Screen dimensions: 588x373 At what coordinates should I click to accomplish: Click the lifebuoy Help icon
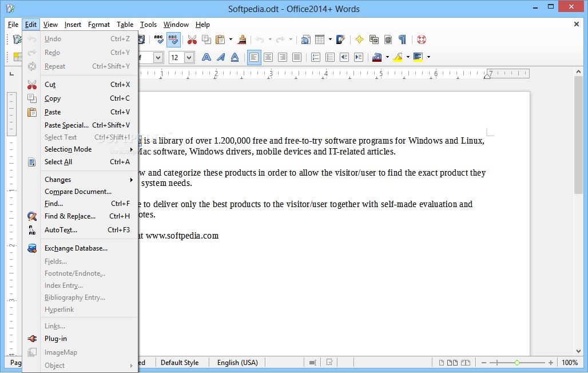pyautogui.click(x=422, y=39)
